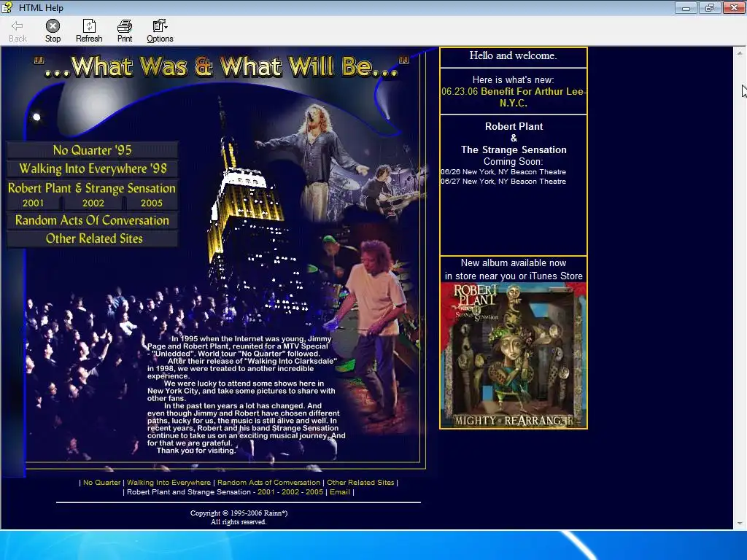Click the 'Copyright © 1995-2006 Rainn' text
The width and height of the screenshot is (747, 560).
239,513
